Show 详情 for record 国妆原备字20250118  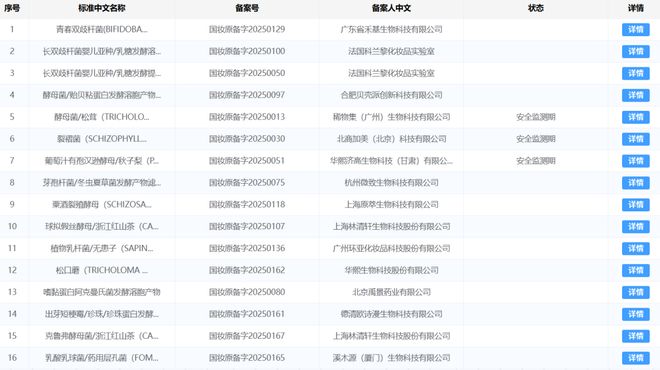click(x=635, y=205)
